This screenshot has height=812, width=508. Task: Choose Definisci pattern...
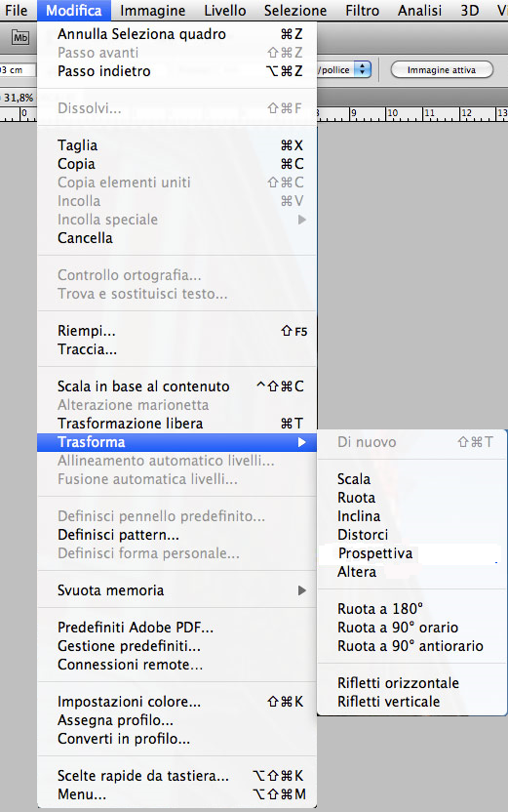176,535
